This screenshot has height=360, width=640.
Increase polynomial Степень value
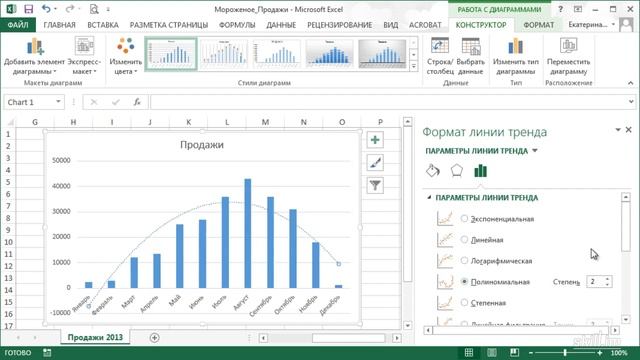click(607, 279)
